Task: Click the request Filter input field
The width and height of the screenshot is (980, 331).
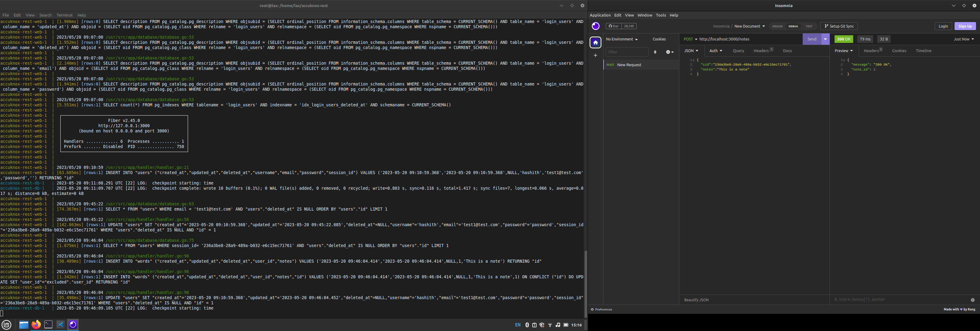Action: (x=627, y=52)
